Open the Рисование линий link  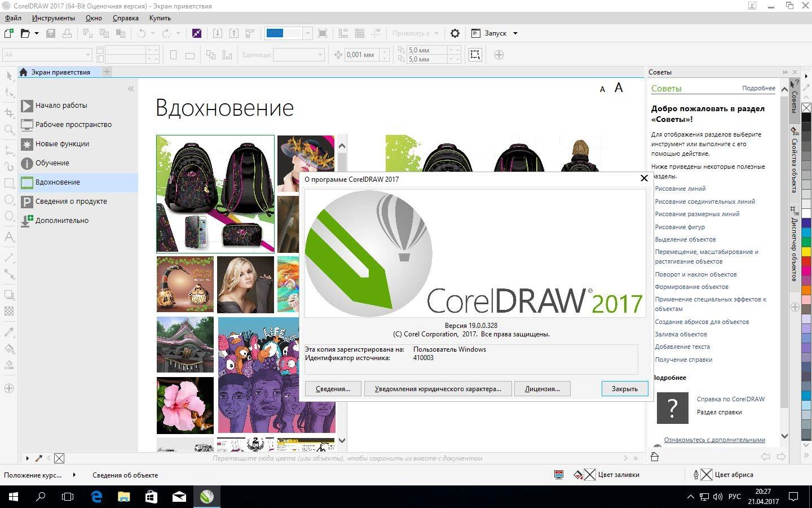pyautogui.click(x=680, y=189)
